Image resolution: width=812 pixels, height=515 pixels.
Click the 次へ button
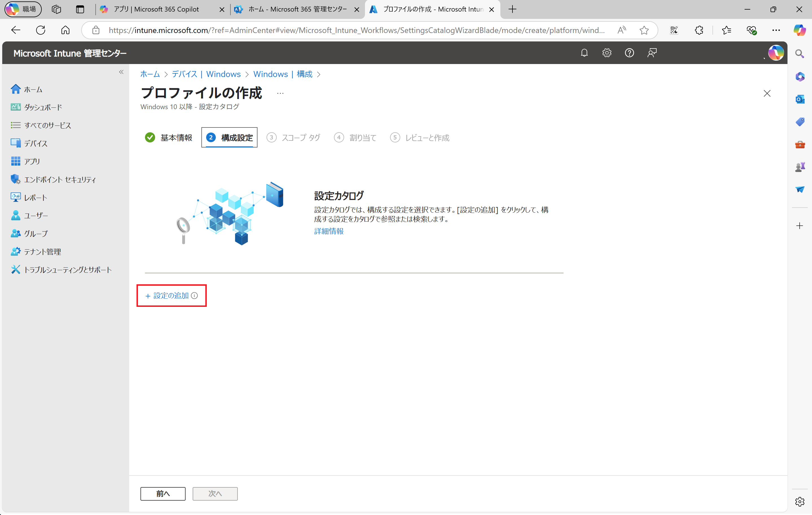click(x=215, y=493)
